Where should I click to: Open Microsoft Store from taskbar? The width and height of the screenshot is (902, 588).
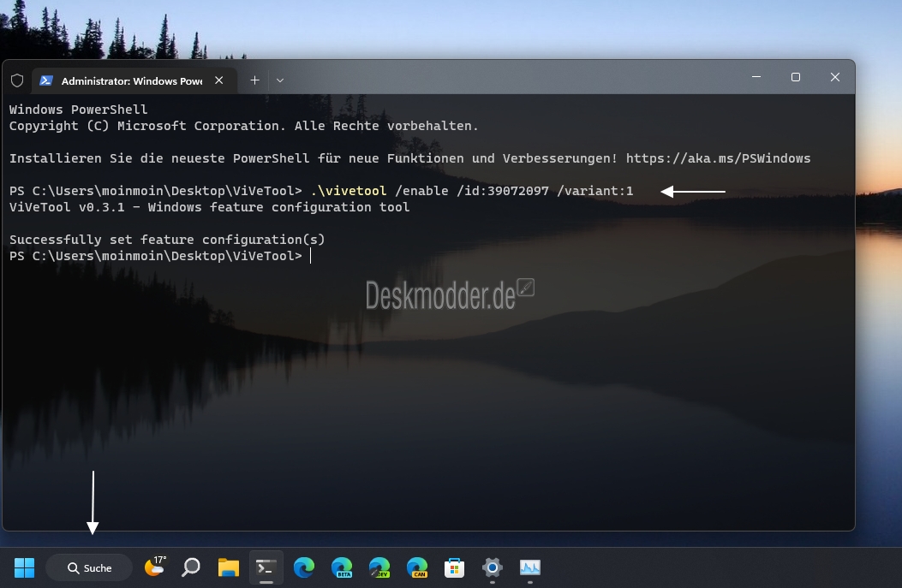click(455, 567)
